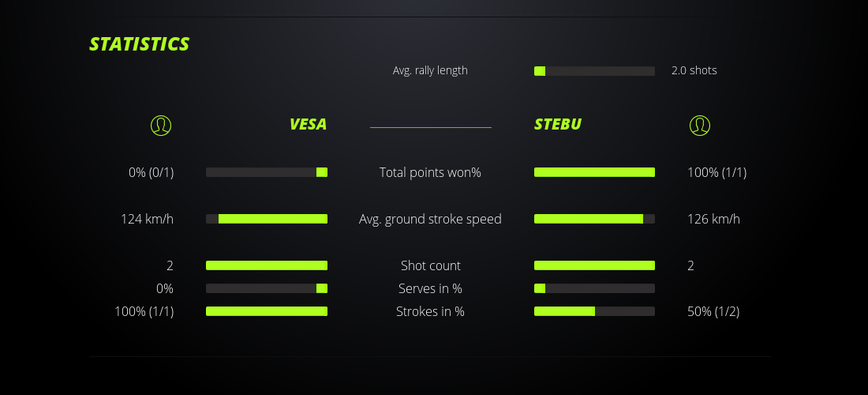
Task: Select the STEBU player name
Action: [x=558, y=124]
